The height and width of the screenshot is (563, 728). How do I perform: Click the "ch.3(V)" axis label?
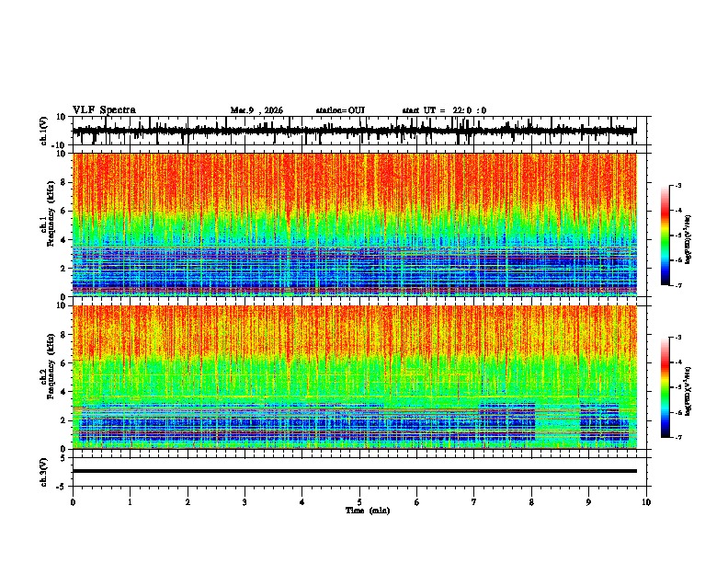(x=44, y=473)
